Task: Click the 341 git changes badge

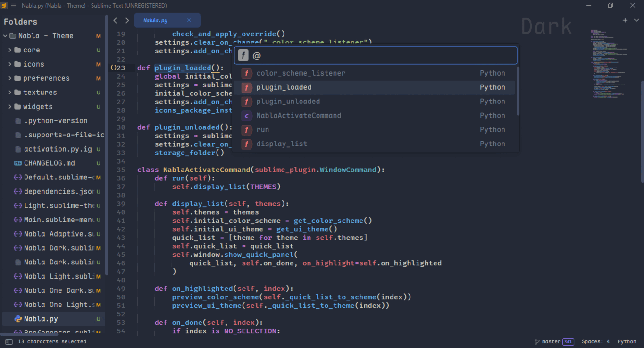Action: (x=568, y=341)
